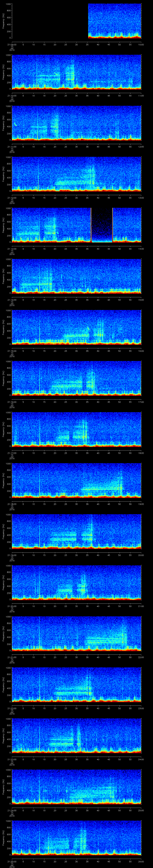
Task: Select the spectrogram panel starting at 21:10:00
Action: (x=77, y=72)
